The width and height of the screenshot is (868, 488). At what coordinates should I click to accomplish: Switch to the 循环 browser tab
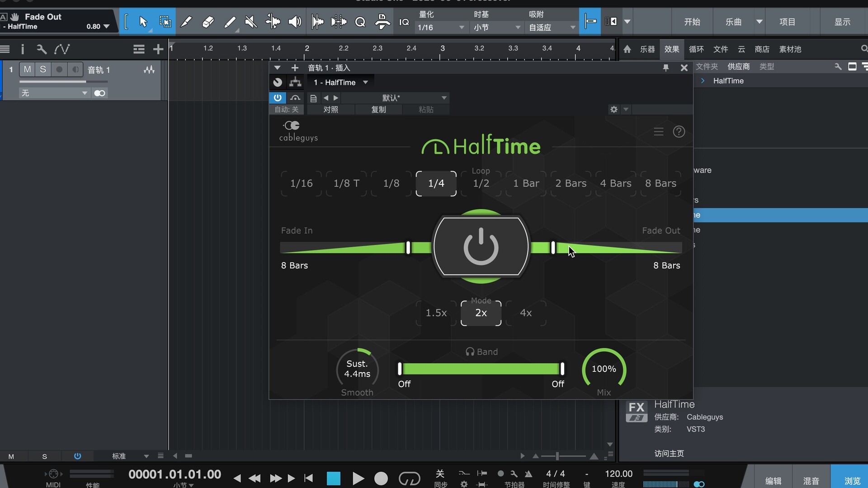point(696,49)
